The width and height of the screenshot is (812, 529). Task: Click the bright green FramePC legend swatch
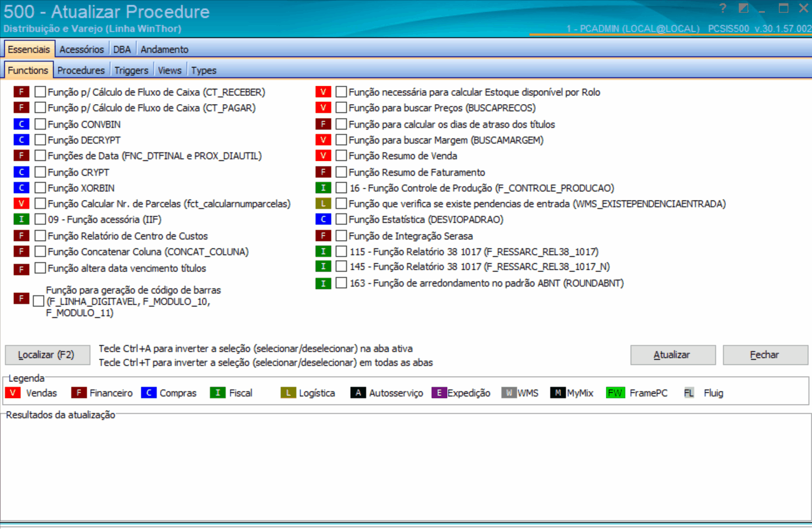click(615, 393)
